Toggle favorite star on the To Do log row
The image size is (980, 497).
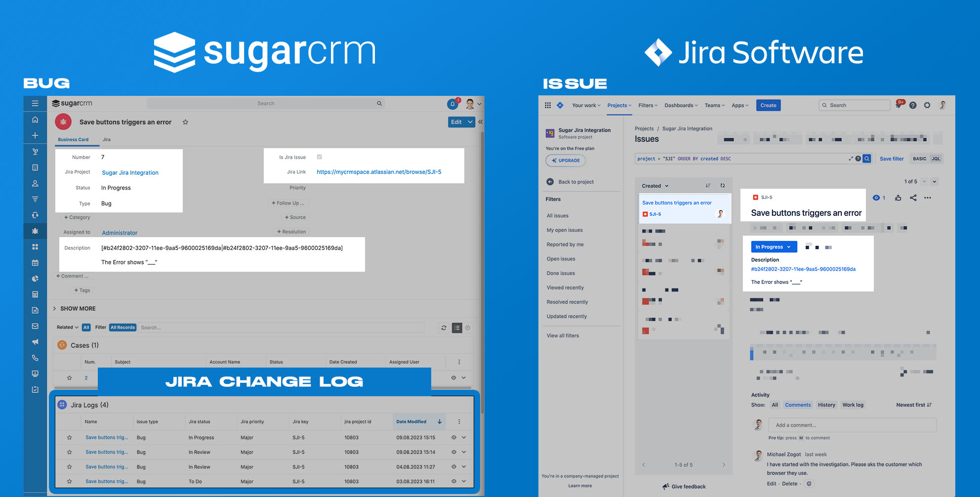click(70, 481)
